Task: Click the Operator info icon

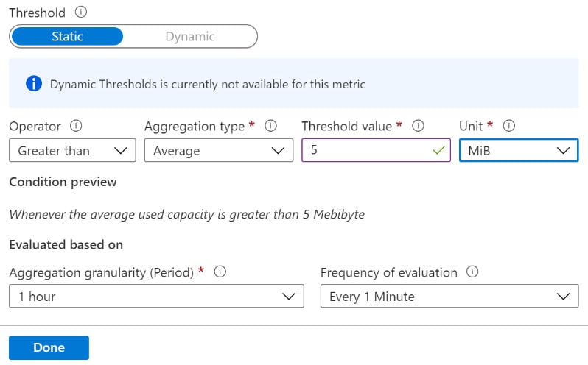Action: 76,127
